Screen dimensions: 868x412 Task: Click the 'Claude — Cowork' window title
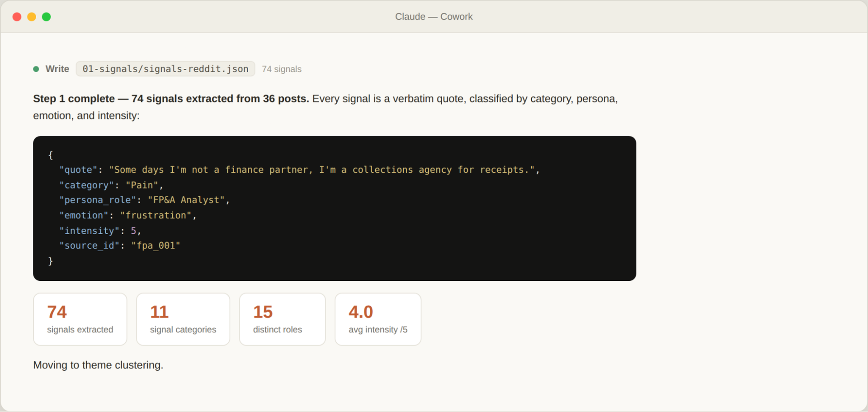(x=434, y=17)
